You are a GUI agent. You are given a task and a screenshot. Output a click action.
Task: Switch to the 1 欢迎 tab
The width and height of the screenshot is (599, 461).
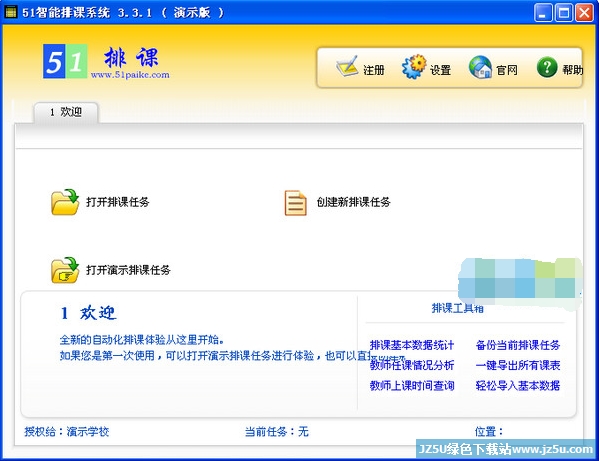(66, 112)
